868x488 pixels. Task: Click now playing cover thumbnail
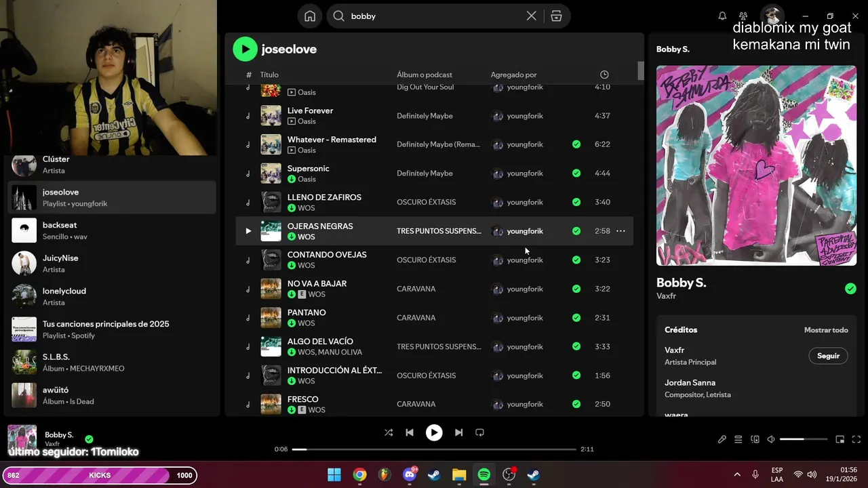[22, 439]
